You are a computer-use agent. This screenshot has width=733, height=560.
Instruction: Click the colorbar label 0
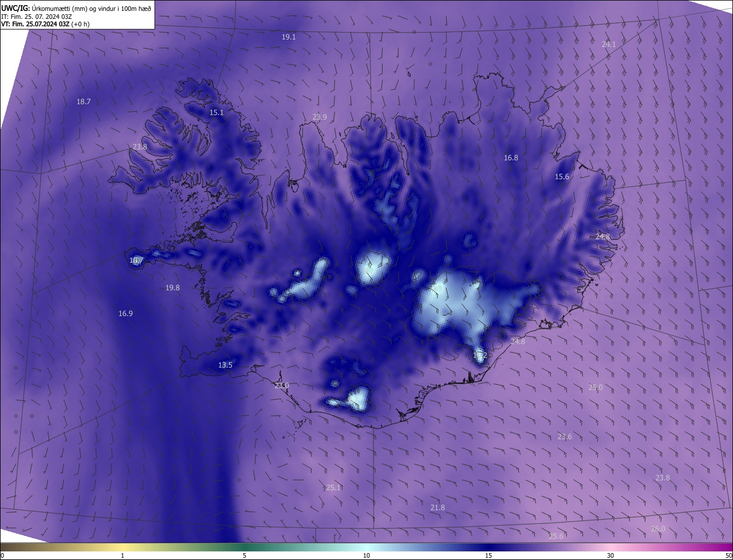coord(2,556)
